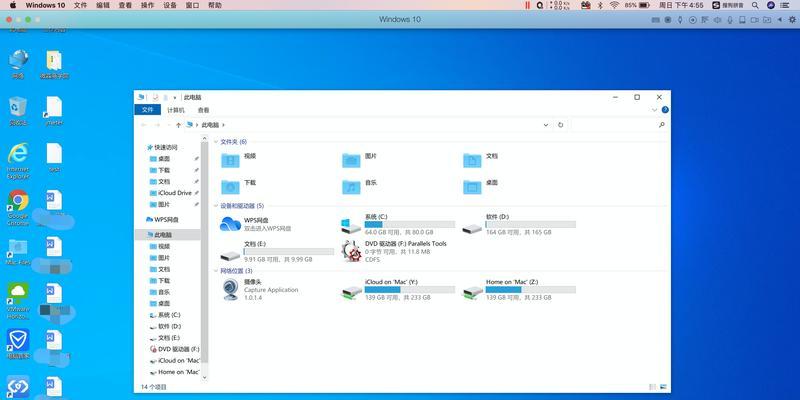Screen dimensions: 800x400
Task: Click the 搜狗拼音 input method indicator
Action: click(x=727, y=5)
